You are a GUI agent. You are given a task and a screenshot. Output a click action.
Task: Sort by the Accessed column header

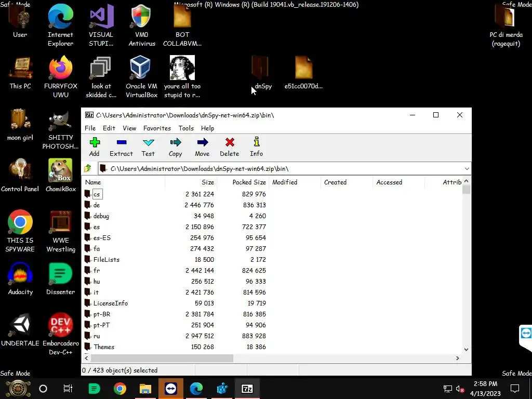click(398, 182)
